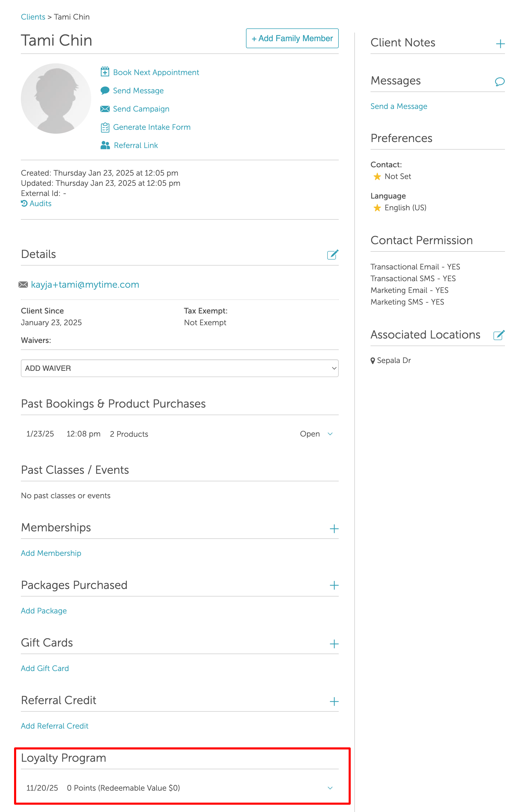Click the Memberships plus icon
The height and width of the screenshot is (812, 518).
pyautogui.click(x=334, y=528)
